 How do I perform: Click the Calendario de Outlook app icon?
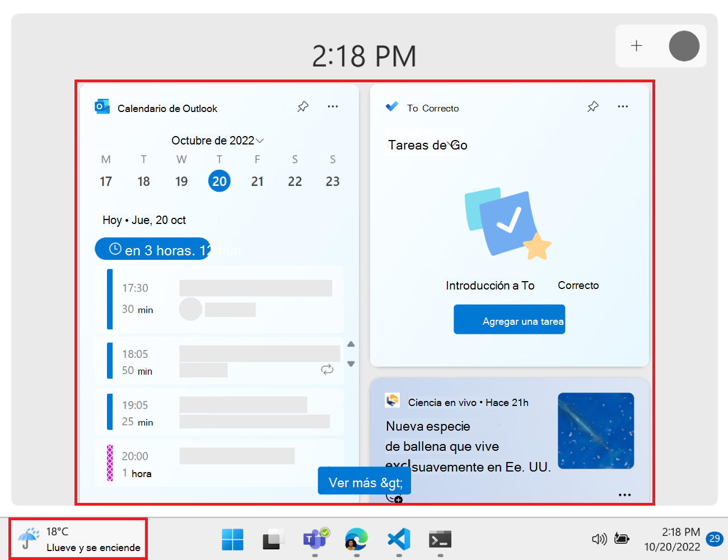tap(102, 106)
